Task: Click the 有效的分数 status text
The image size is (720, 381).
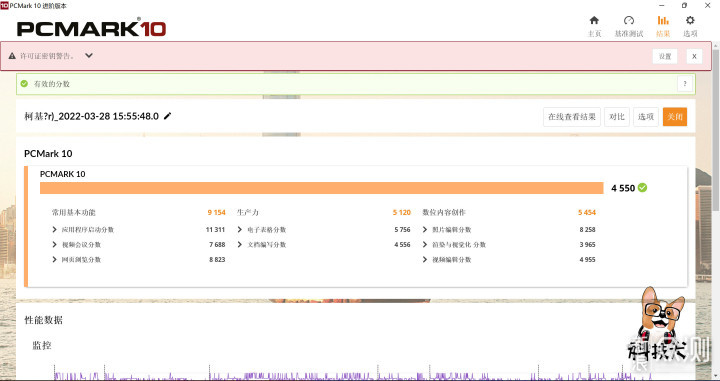Action: [x=51, y=84]
